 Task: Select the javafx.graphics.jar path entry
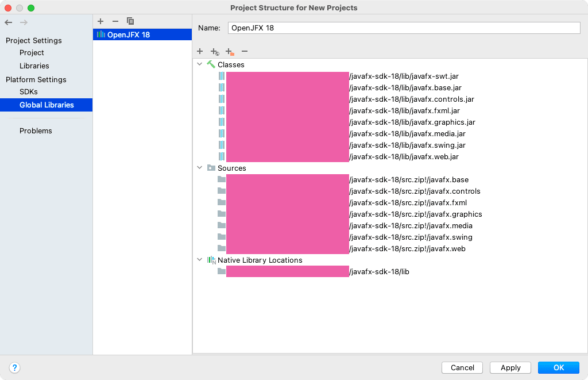412,122
